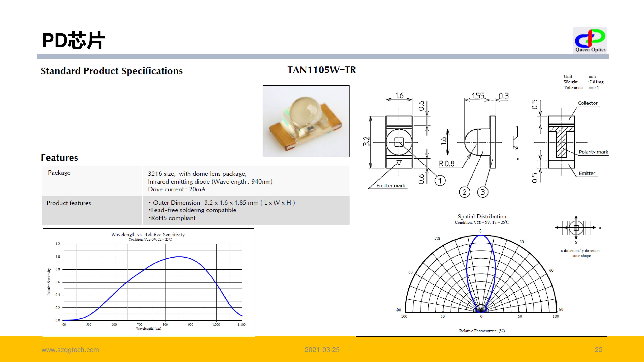Click the dome lens side-view drawing

[472, 142]
